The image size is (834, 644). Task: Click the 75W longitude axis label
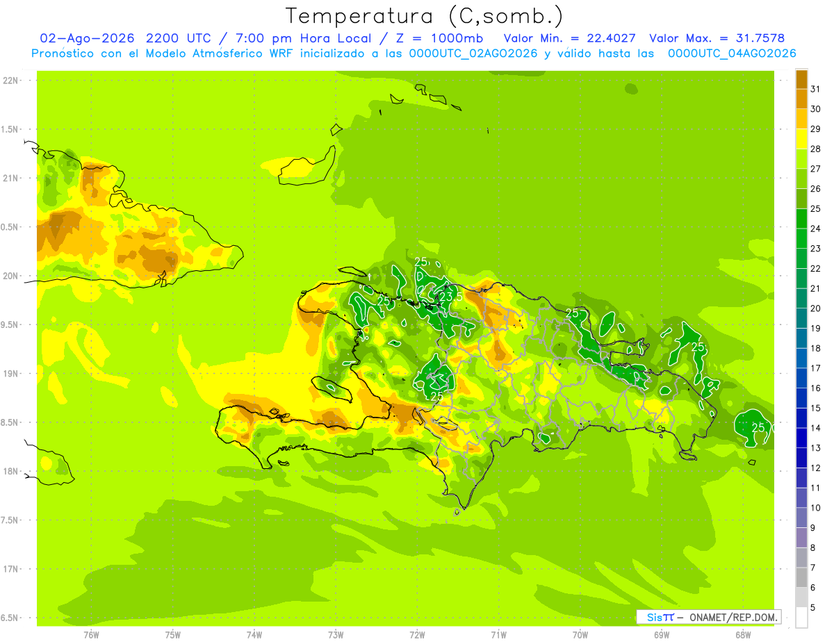173,635
